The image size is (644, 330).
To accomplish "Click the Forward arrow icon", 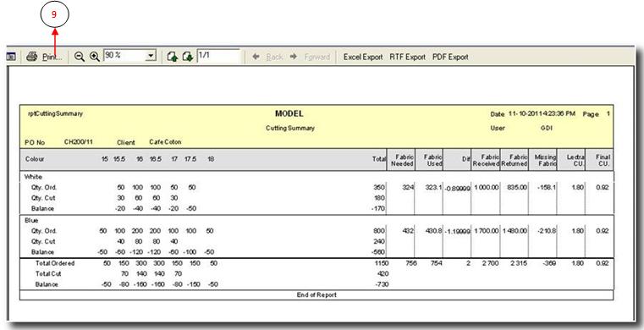I will [294, 57].
